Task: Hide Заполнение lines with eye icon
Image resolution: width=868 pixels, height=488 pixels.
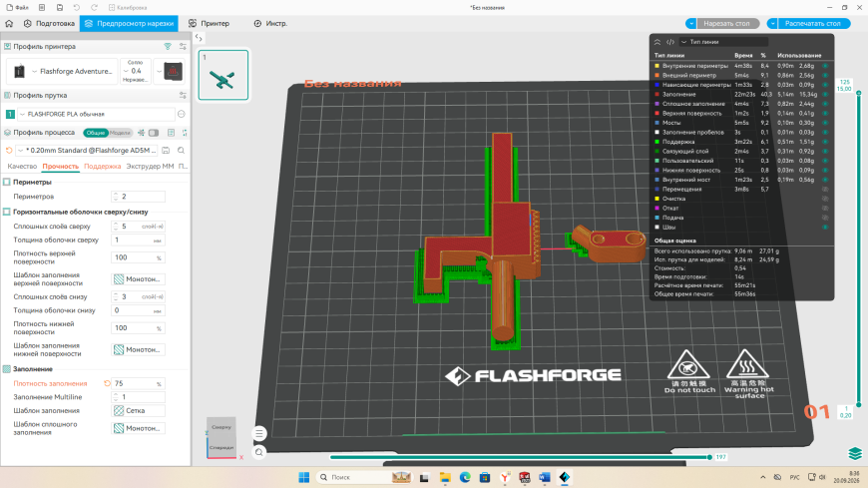Action: click(x=825, y=94)
